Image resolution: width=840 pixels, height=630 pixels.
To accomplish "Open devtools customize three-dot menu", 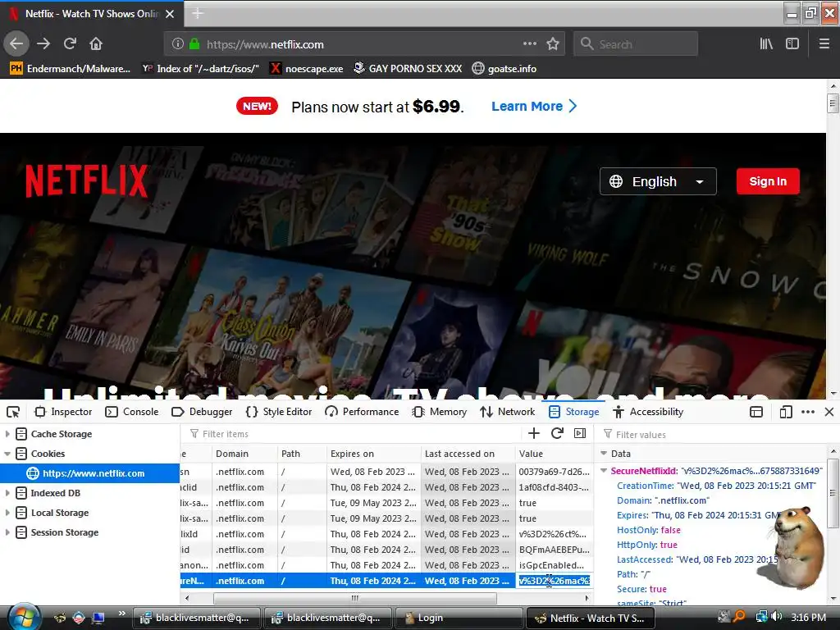I will coord(808,412).
